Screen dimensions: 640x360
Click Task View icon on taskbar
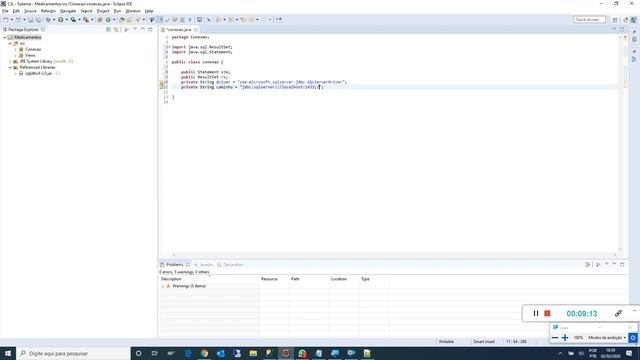[x=155, y=353]
